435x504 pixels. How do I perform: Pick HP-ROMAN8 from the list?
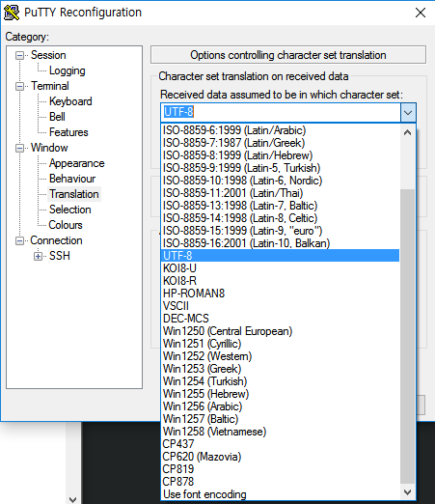pyautogui.click(x=280, y=294)
